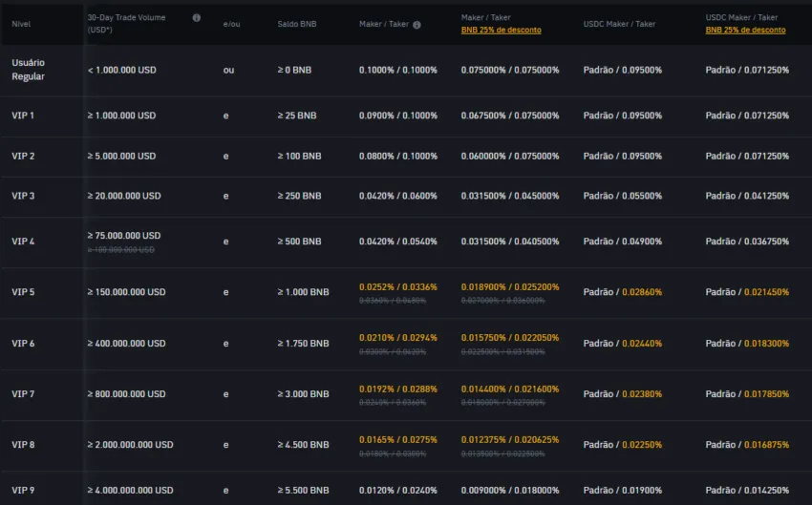Click the ≥ 20.000.000 USD volume cell

click(124, 196)
